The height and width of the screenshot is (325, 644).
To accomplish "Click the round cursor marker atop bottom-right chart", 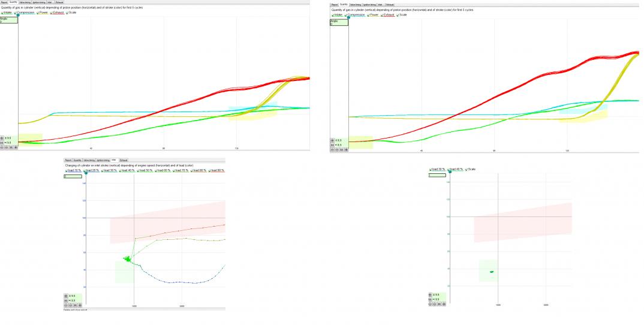I will (x=450, y=171).
